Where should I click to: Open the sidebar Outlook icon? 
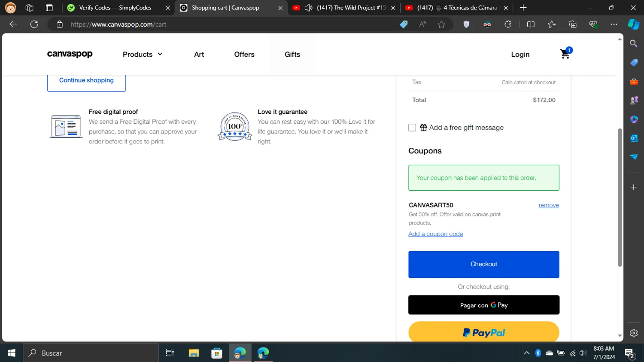[x=634, y=138]
